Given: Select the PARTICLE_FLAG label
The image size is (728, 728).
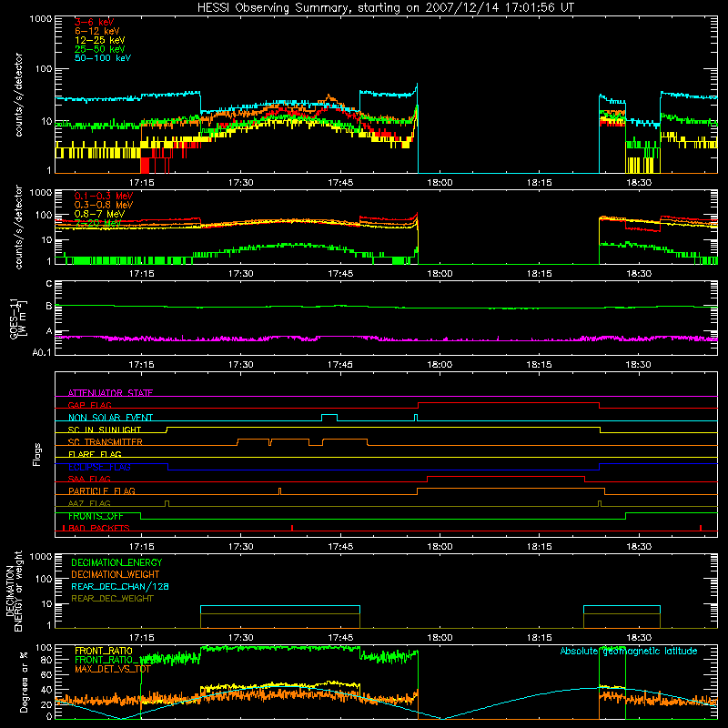Looking at the screenshot, I should pos(102,490).
